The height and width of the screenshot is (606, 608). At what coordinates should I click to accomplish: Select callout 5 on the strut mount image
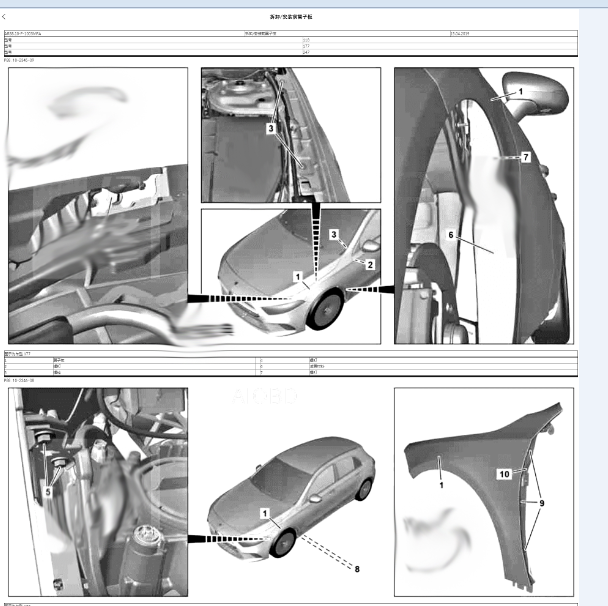pyautogui.click(x=48, y=492)
